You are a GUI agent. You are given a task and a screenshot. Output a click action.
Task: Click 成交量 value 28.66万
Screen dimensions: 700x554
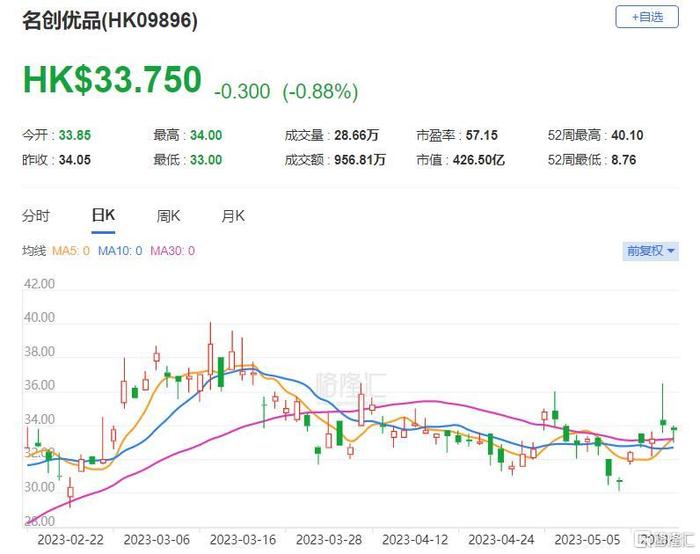(356, 135)
